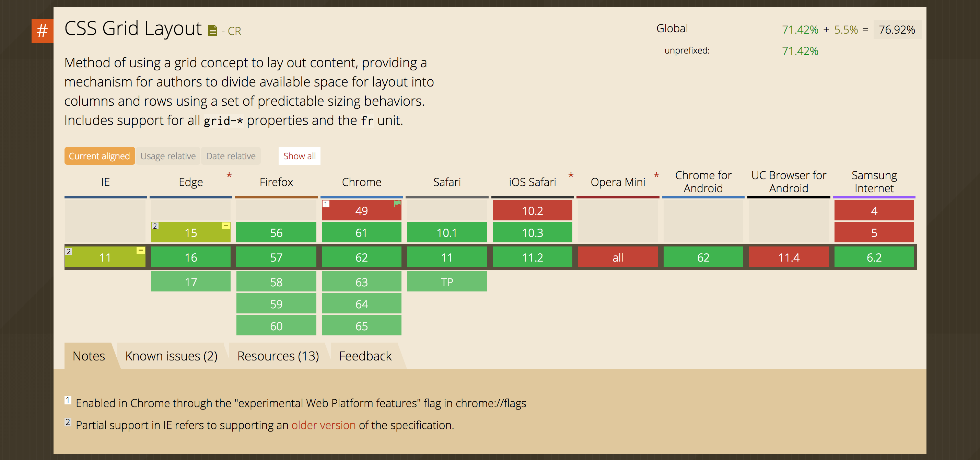Click the yellow prefix marker on Edge 15

point(225,226)
